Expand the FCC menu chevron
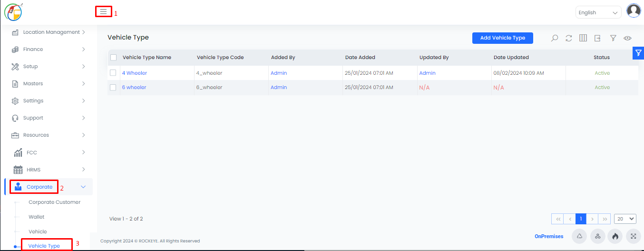The height and width of the screenshot is (251, 644). coord(84,152)
